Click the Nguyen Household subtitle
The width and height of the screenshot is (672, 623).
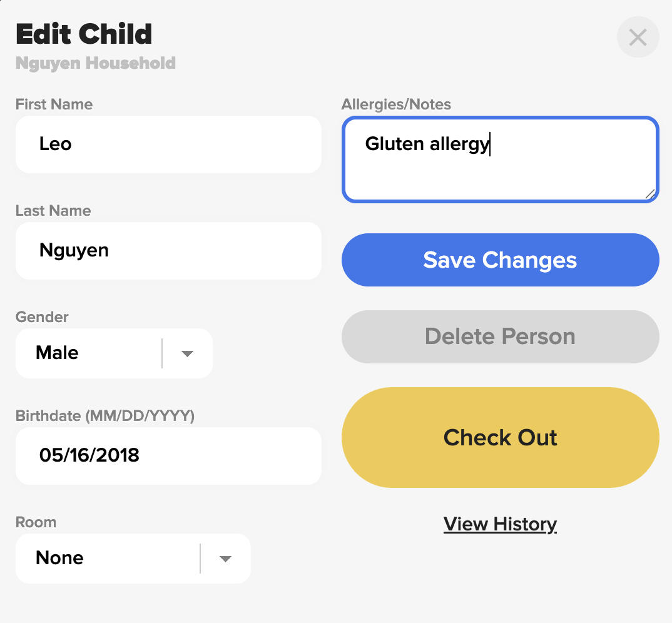(96, 63)
